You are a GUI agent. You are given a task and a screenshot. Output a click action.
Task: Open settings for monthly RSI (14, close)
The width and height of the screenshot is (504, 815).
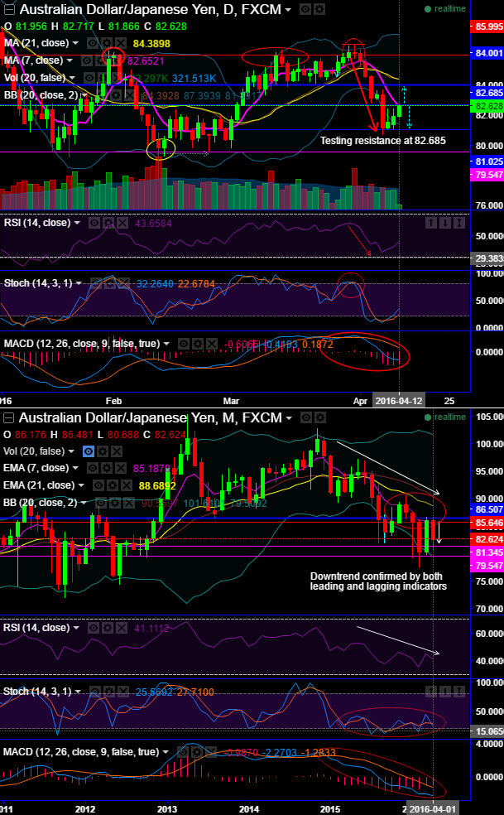[x=107, y=628]
